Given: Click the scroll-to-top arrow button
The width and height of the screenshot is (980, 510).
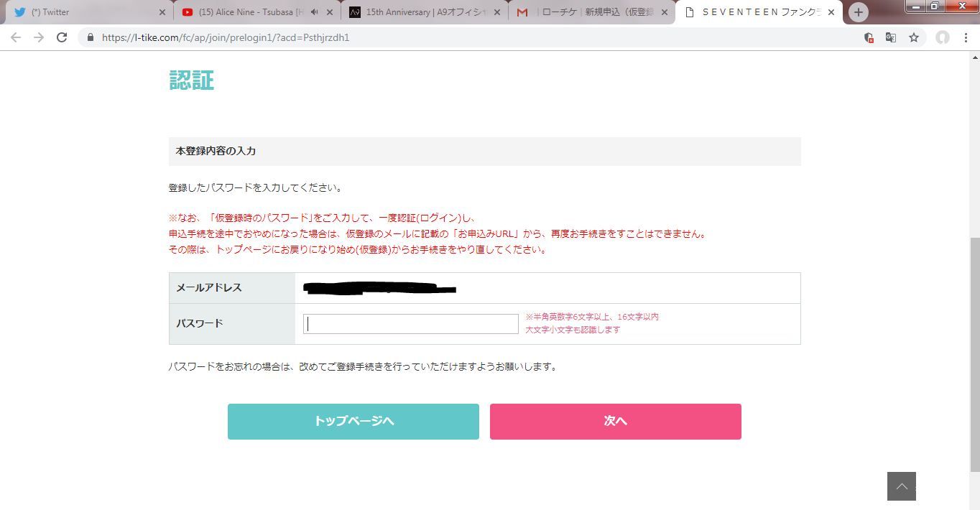Looking at the screenshot, I should 901,486.
